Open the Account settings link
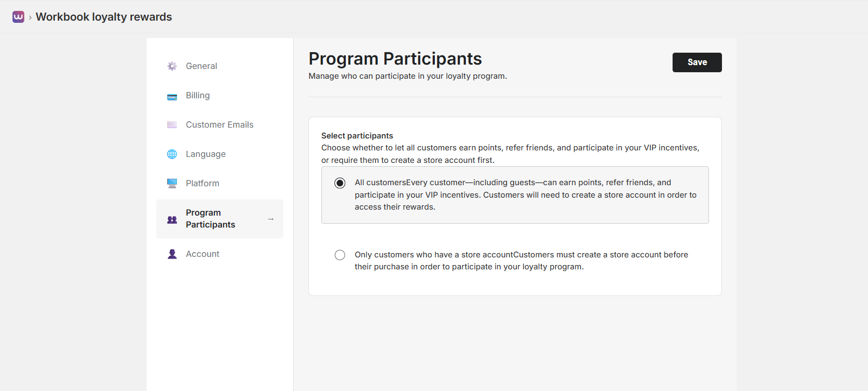 click(x=202, y=254)
